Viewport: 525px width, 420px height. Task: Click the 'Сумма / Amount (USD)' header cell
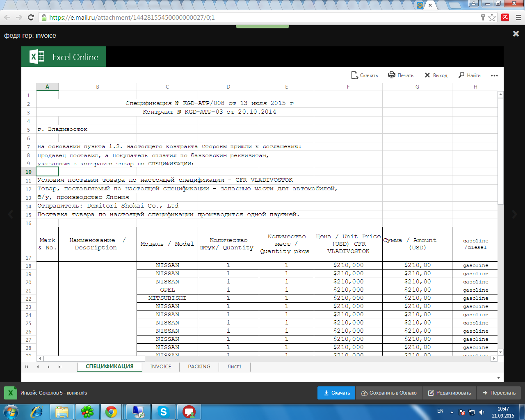(417, 244)
